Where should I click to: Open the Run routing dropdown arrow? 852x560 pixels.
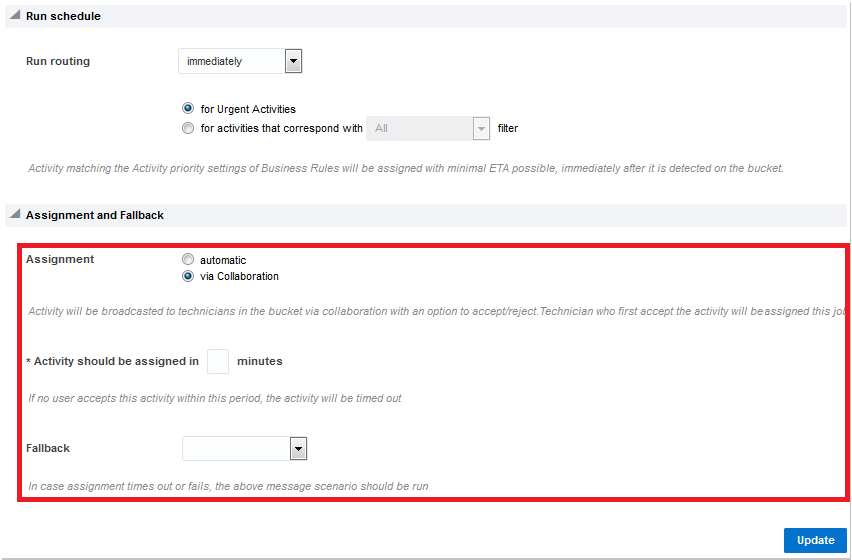click(x=293, y=62)
